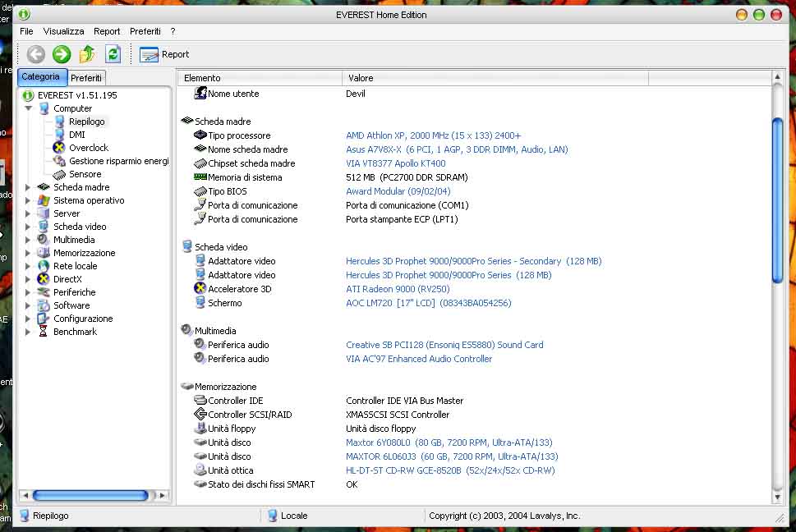This screenshot has width=796, height=532.
Task: Expand the Periferiche tree node
Action: point(28,292)
